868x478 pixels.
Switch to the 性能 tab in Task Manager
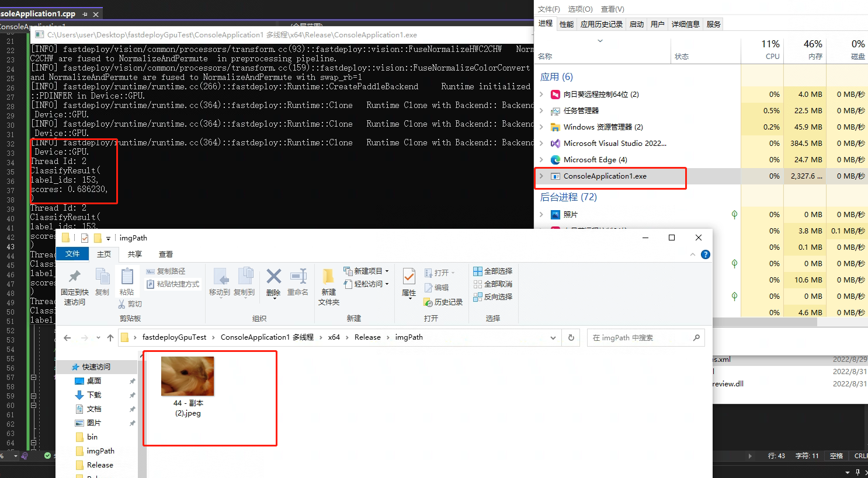click(566, 24)
